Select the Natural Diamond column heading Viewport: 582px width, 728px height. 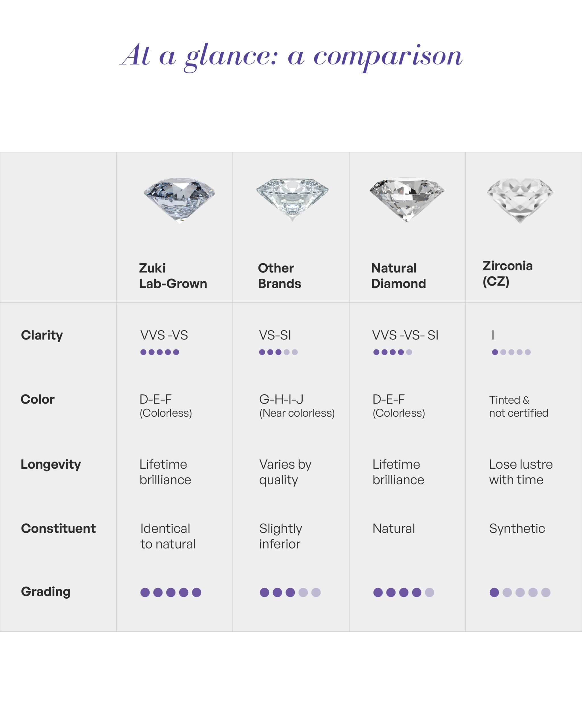point(398,276)
